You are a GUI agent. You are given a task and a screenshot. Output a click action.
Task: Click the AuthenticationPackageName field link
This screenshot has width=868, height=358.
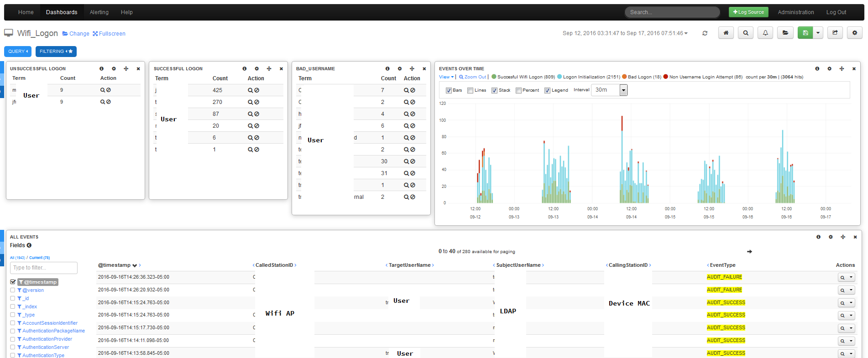[x=54, y=331]
